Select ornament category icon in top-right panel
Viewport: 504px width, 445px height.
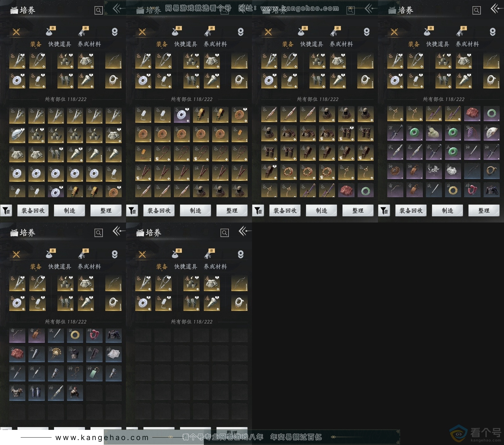point(493,32)
